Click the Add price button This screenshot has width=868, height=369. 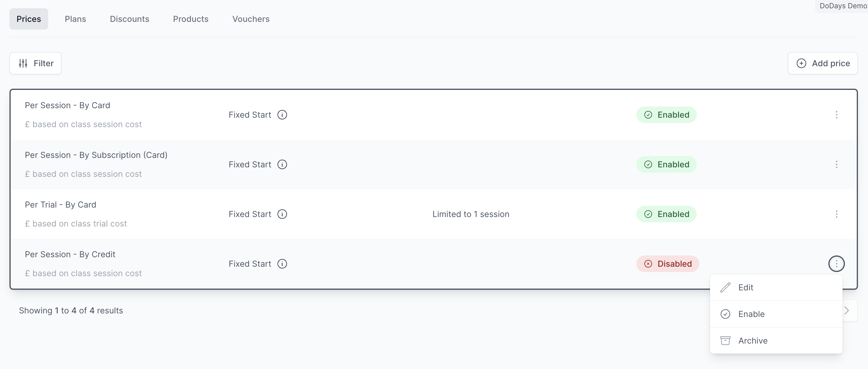[822, 63]
